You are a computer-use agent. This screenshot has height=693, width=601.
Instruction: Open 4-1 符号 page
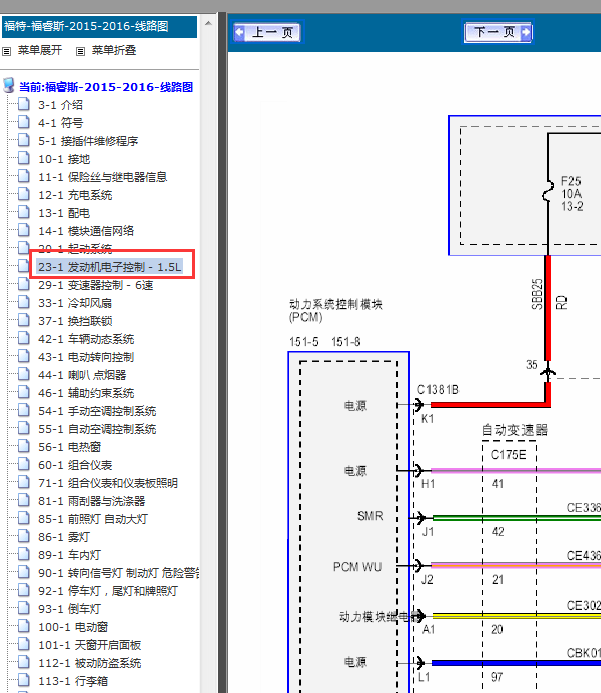60,123
